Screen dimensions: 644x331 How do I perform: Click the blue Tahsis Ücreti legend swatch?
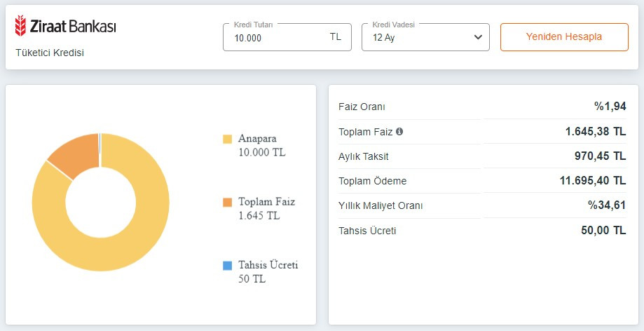coord(227,266)
